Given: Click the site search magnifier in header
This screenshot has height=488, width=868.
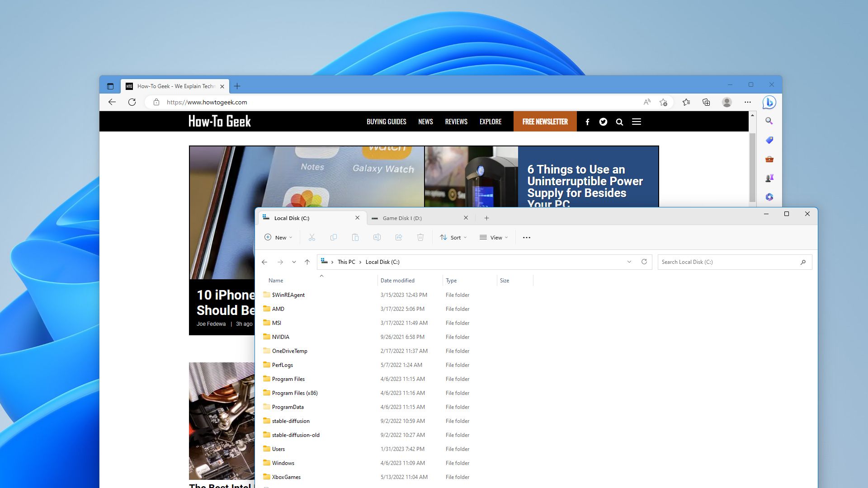Looking at the screenshot, I should (x=619, y=122).
